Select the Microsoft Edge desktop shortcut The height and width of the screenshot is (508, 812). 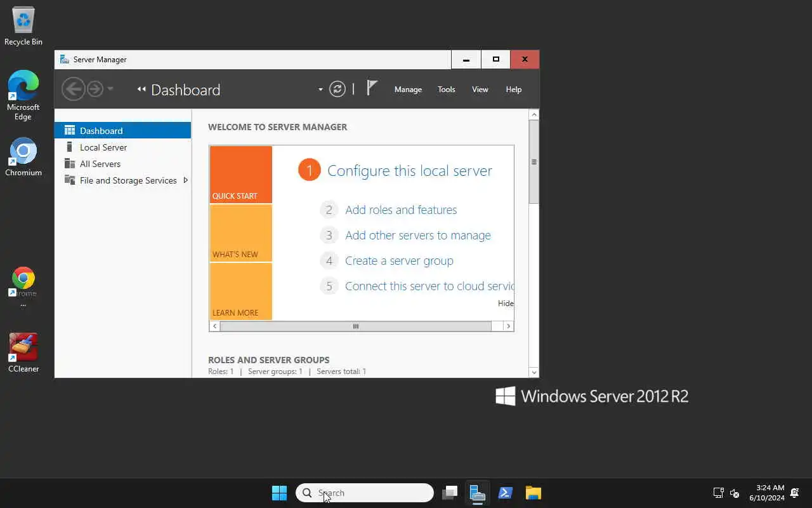23,95
